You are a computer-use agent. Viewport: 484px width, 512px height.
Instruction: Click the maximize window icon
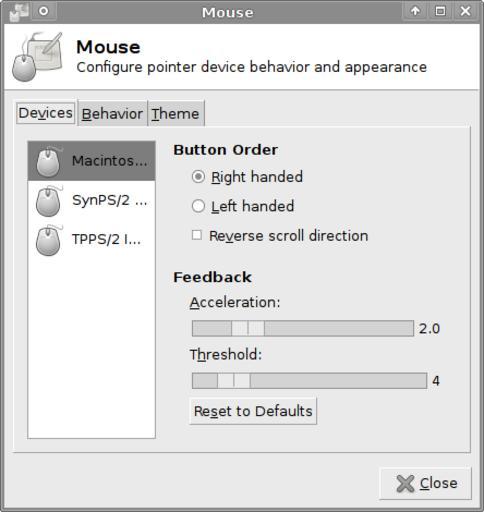click(440, 11)
